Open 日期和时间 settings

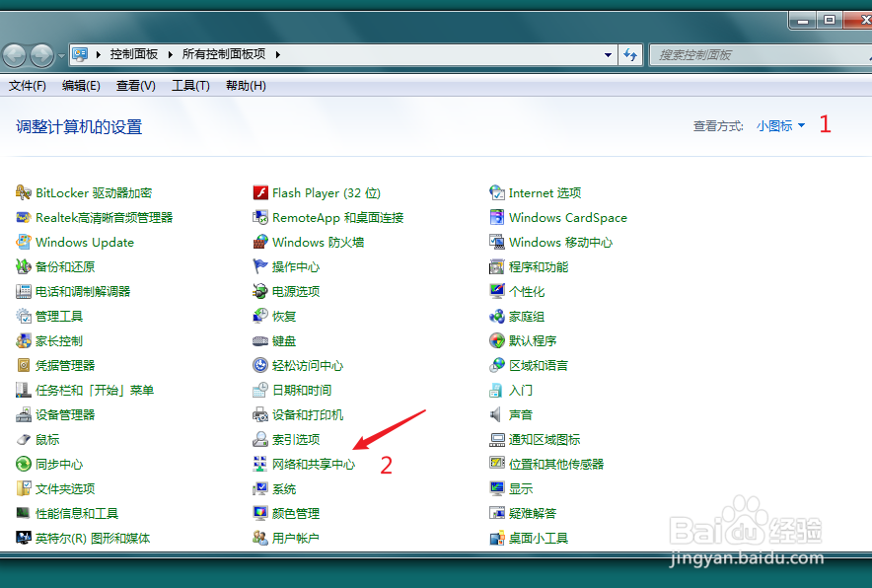pos(303,390)
